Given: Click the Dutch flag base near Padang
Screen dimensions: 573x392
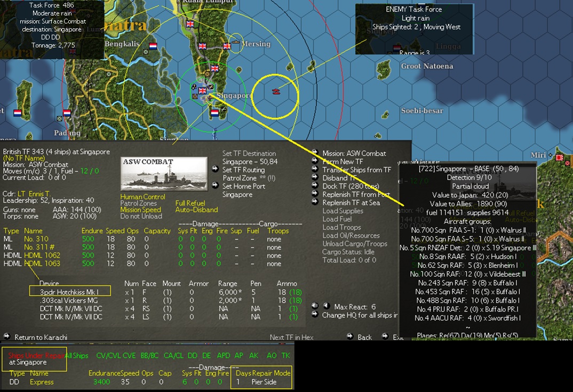Looking at the screenshot, I should [67, 113].
